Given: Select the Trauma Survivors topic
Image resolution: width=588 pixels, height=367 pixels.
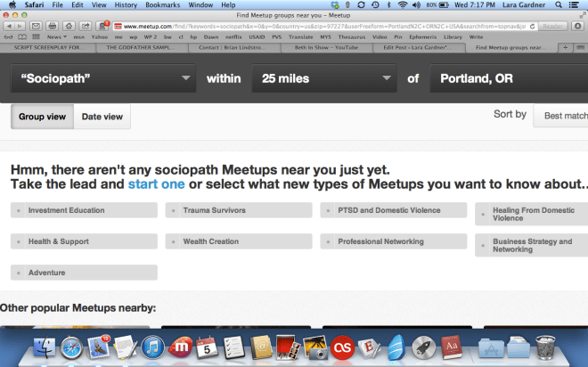Looking at the screenshot, I should [238, 210].
